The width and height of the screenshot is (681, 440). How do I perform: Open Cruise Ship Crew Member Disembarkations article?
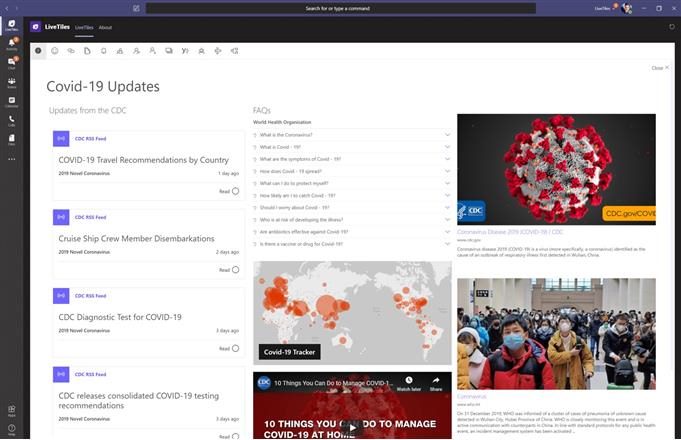tap(136, 238)
